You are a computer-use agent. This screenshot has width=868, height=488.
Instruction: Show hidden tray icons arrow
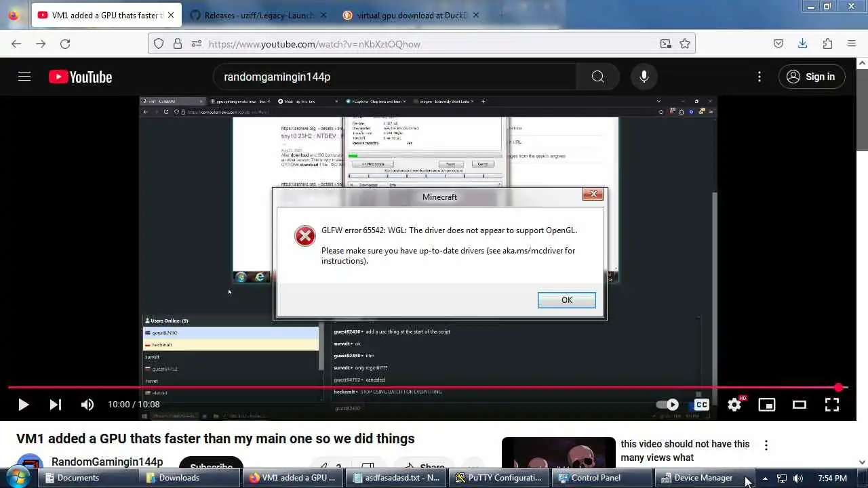[x=765, y=478]
